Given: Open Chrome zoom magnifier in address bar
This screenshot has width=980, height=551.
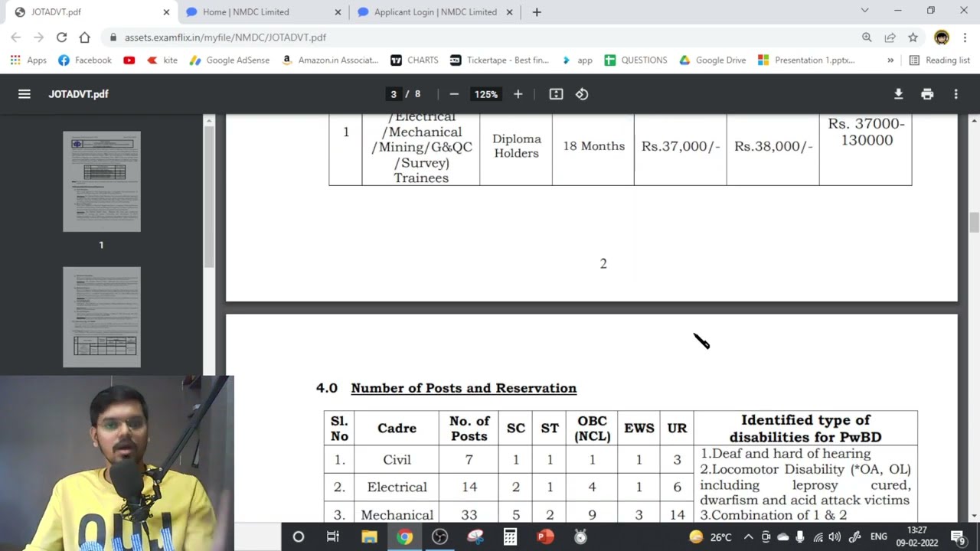Looking at the screenshot, I should 867,37.
